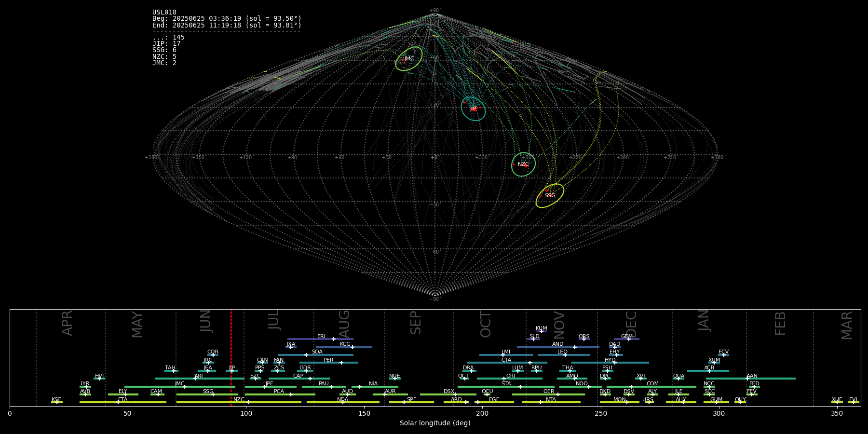Click the USL018 station title text
Image resolution: width=868 pixels, height=434 pixels.
point(164,13)
